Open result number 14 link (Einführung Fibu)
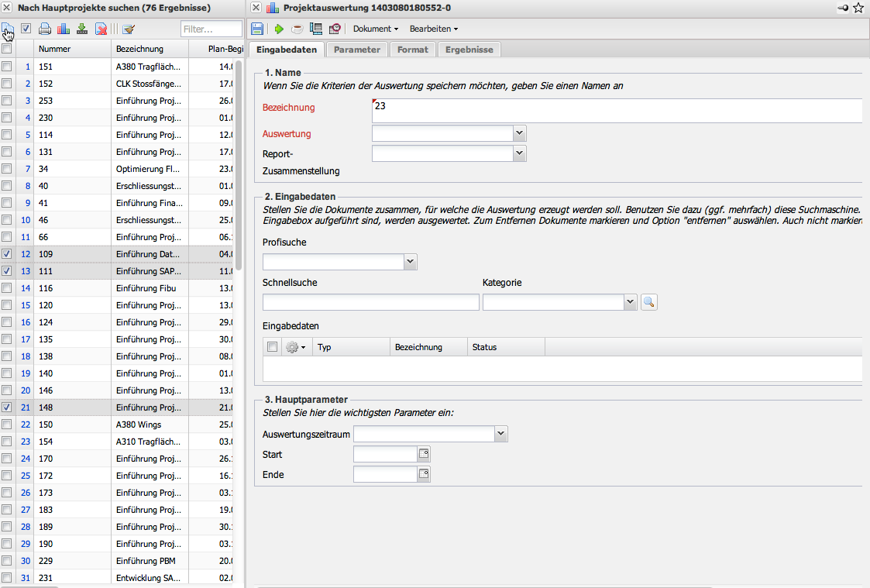The image size is (870, 588). pyautogui.click(x=26, y=288)
